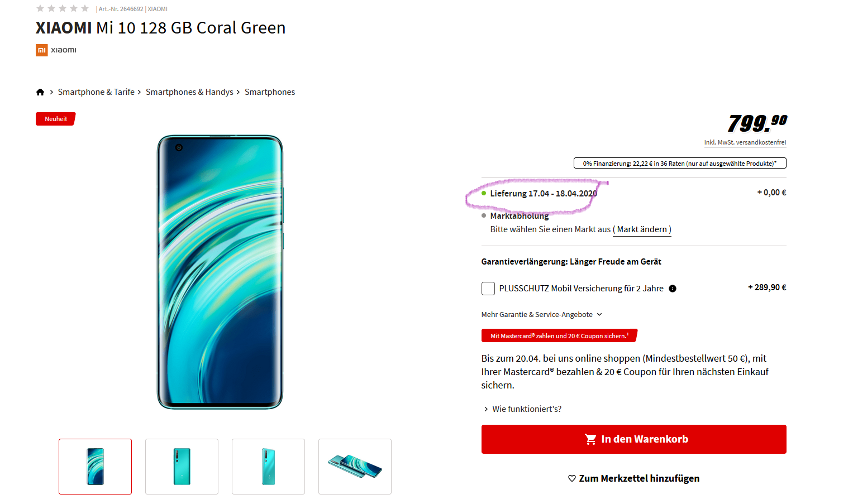Click the heart icon for Merkzettel
Viewport: 853px width, 504px height.
pos(572,478)
